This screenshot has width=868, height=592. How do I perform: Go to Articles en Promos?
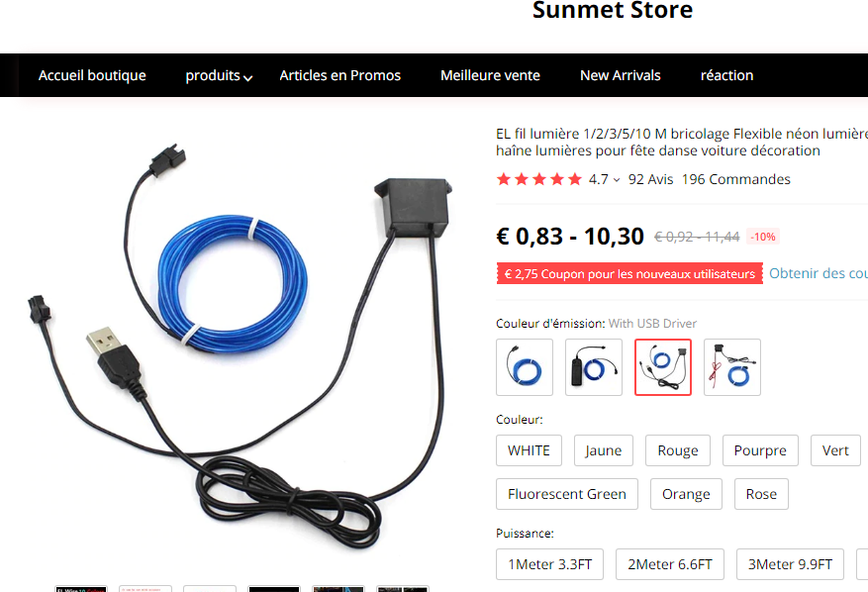tap(339, 75)
